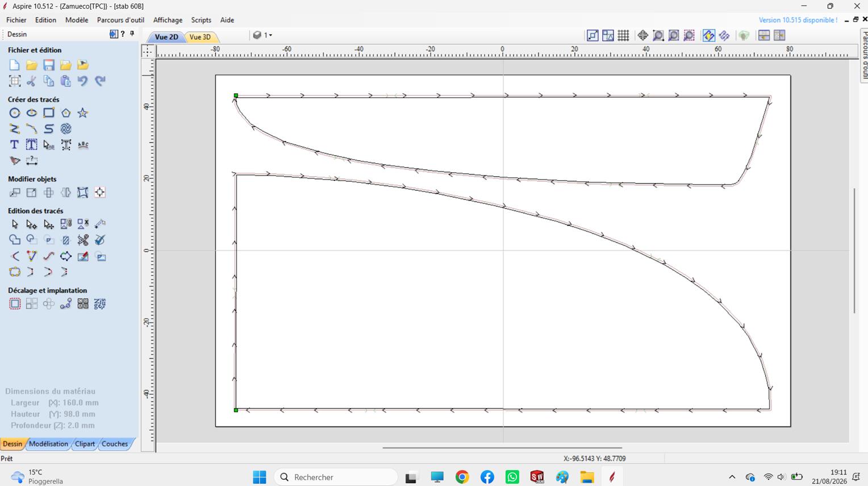The width and height of the screenshot is (868, 486).
Task: Activate the Node Editing cursor tool
Action: (x=32, y=225)
